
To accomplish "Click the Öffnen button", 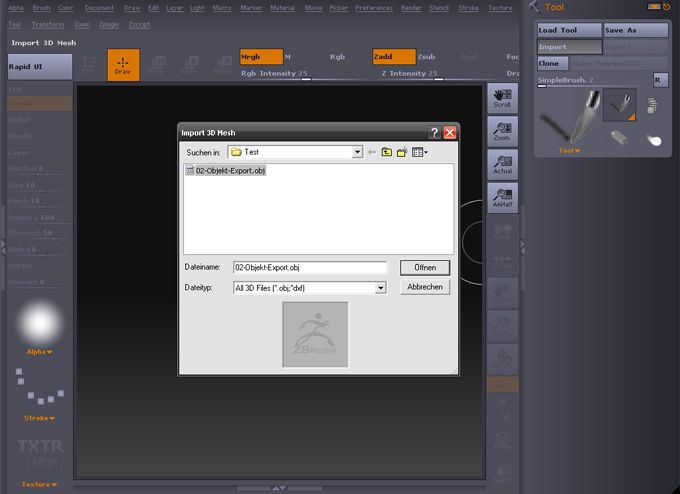I will pos(425,268).
